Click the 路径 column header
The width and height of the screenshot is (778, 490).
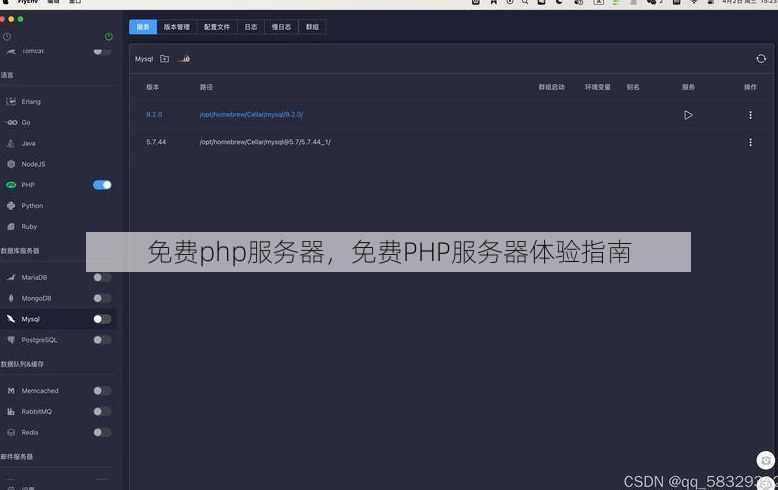(206, 87)
